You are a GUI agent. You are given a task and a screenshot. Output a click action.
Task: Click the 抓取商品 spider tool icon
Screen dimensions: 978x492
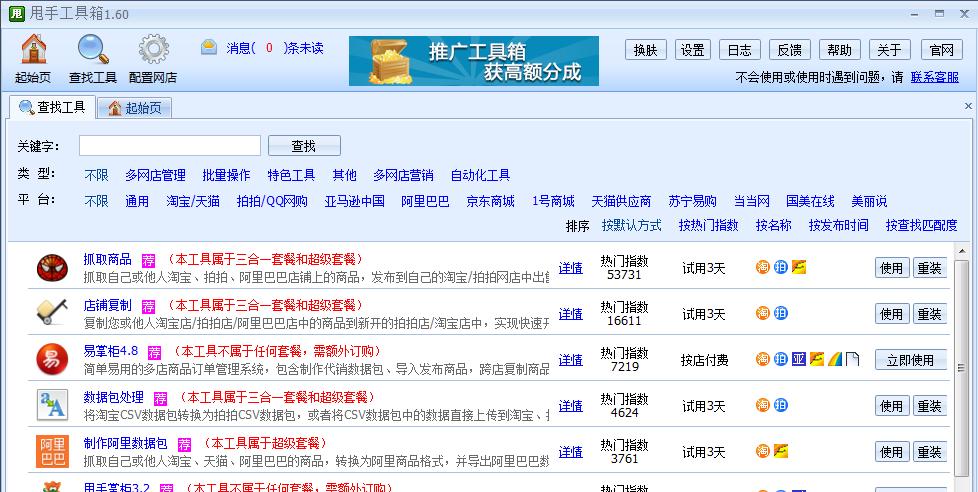tap(52, 268)
